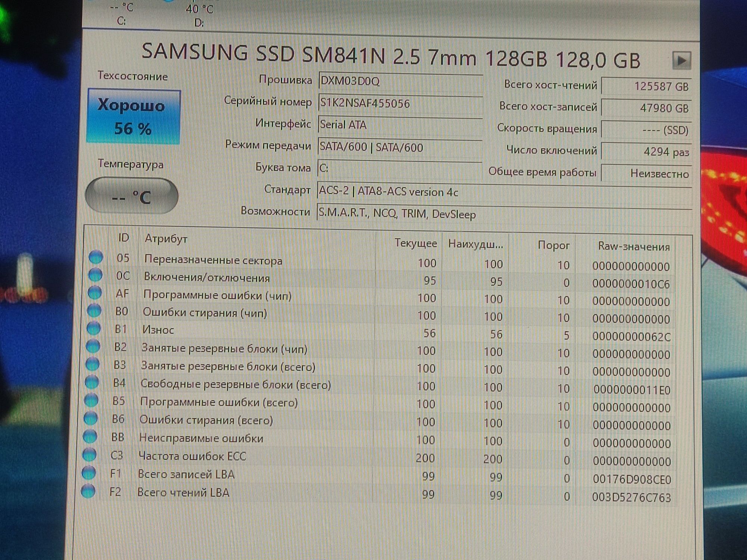Click current value 200 in ECC row
The image size is (747, 560).
pyautogui.click(x=425, y=458)
